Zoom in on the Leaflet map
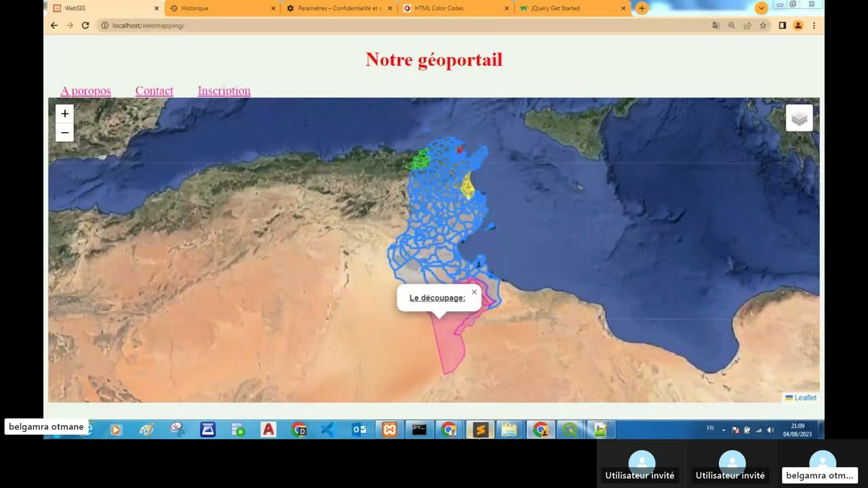The image size is (868, 488). tap(64, 114)
